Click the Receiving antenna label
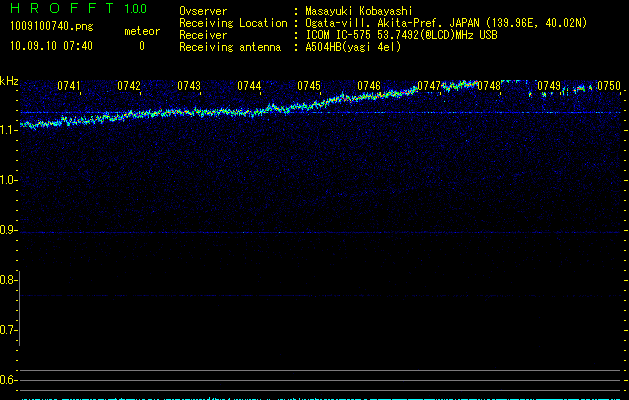This screenshot has width=629, height=400. (x=230, y=47)
